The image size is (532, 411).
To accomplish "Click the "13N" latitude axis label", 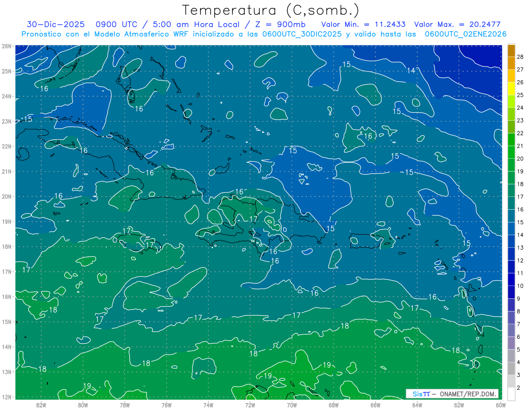I will [7, 372].
